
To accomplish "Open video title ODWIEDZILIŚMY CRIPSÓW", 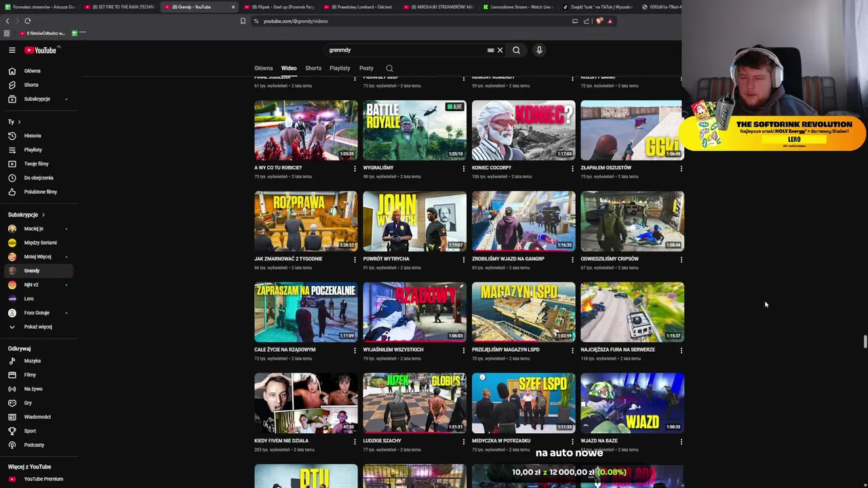I will [610, 259].
